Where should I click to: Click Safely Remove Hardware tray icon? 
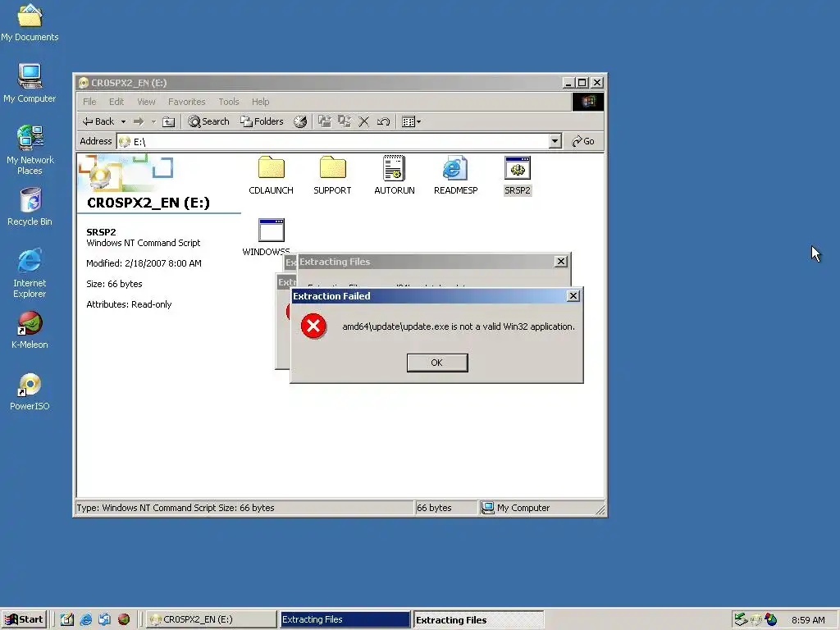click(x=741, y=619)
